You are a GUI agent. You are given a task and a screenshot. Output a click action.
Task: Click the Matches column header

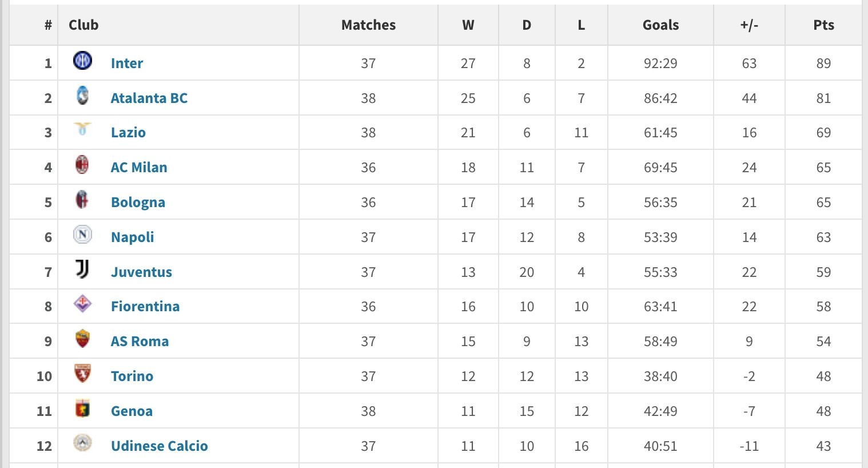click(x=368, y=25)
